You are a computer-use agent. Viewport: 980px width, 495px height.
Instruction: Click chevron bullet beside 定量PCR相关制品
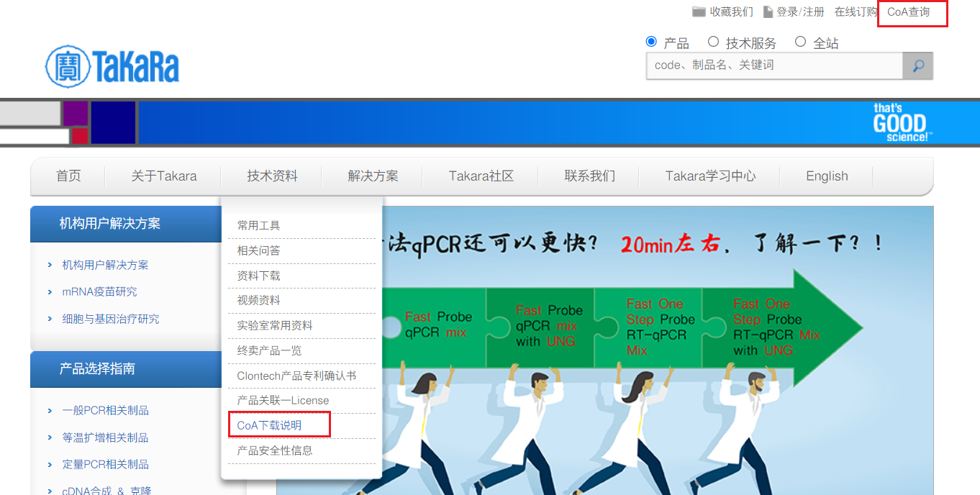[x=50, y=465]
